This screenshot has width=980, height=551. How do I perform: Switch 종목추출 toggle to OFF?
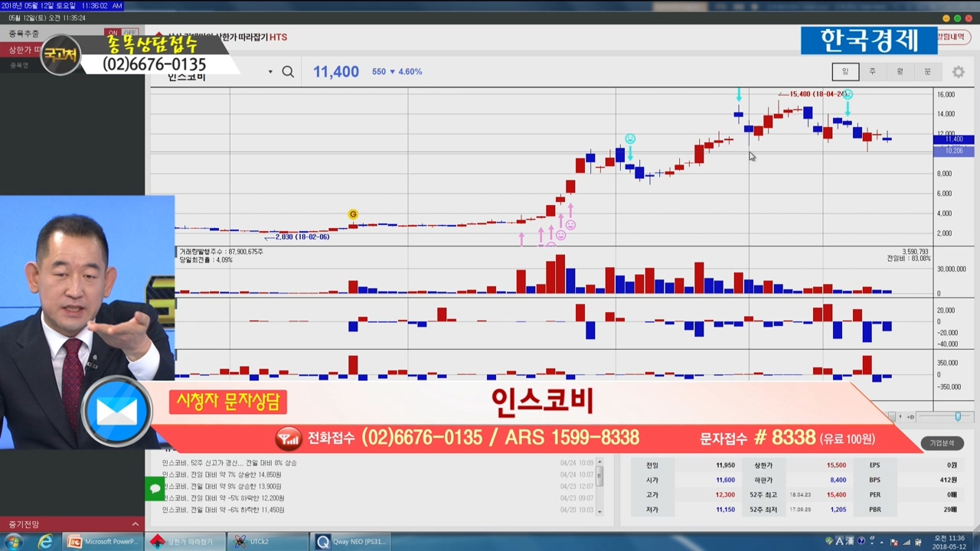click(129, 34)
